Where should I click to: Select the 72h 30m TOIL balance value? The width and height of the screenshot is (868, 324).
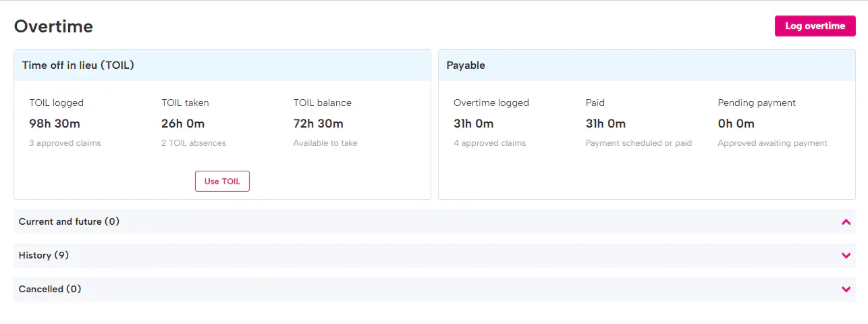coord(319,124)
